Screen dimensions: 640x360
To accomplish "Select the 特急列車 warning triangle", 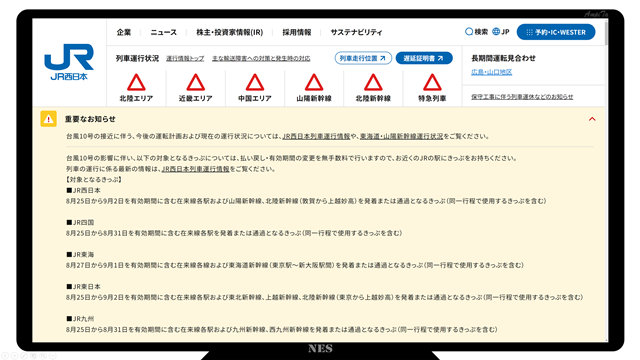I will coord(432,82).
